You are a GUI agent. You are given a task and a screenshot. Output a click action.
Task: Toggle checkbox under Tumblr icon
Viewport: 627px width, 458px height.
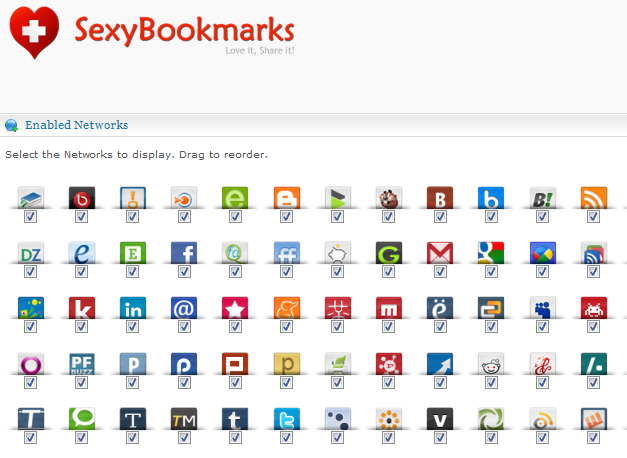pyautogui.click(x=235, y=438)
